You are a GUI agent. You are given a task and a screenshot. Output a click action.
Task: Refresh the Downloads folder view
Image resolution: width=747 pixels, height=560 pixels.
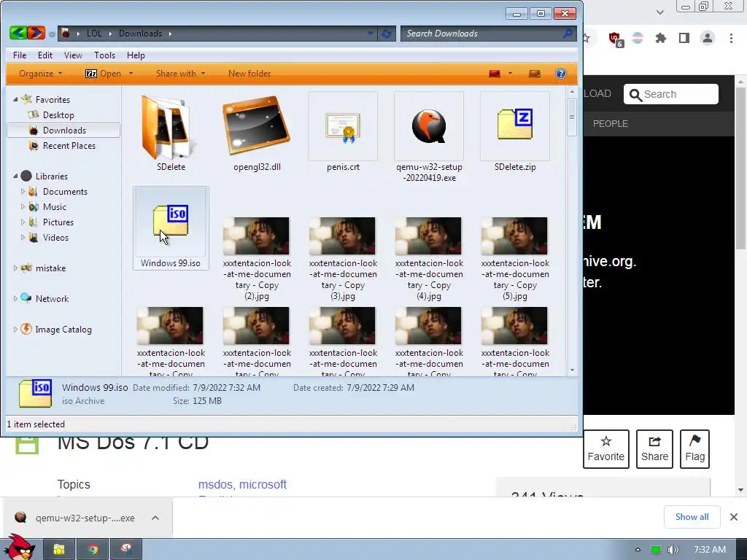click(x=387, y=34)
